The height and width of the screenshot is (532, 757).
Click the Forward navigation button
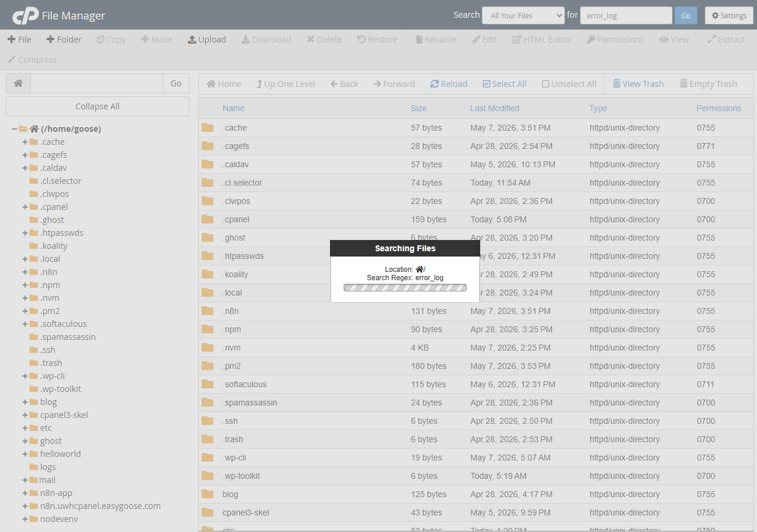point(394,84)
